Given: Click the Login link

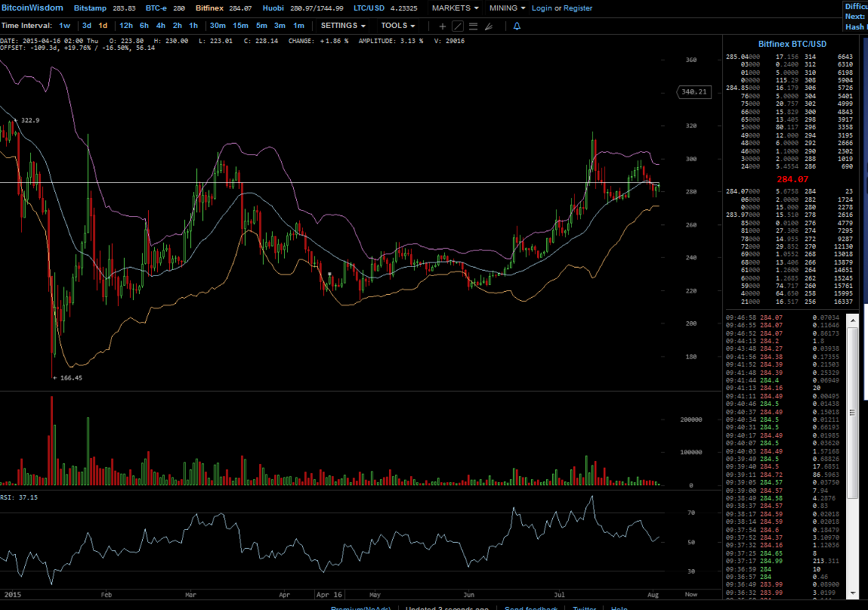Looking at the screenshot, I should click(542, 8).
